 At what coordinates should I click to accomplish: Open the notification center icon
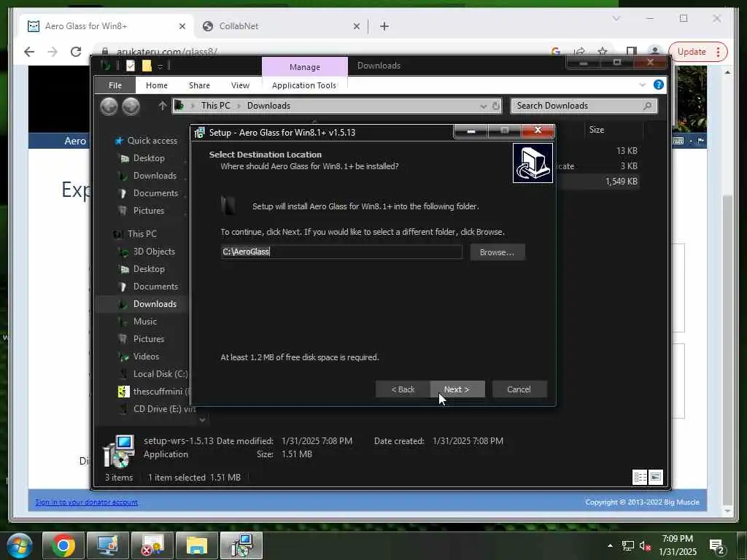717,547
